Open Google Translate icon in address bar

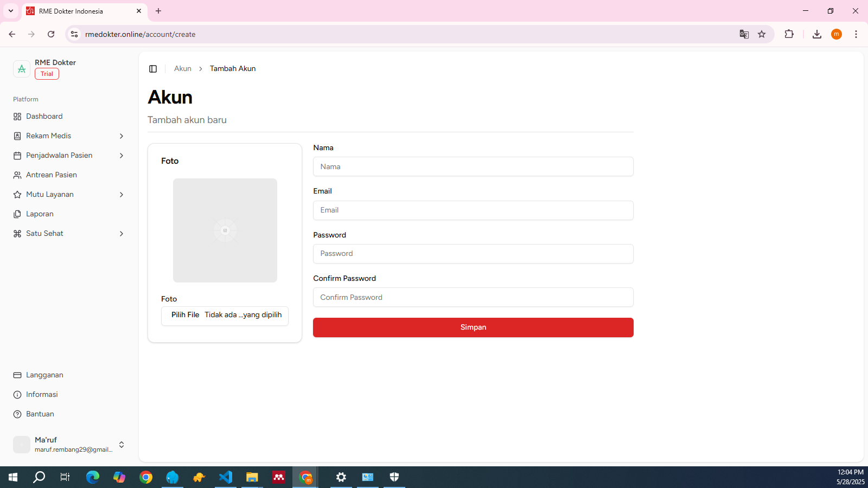(744, 34)
